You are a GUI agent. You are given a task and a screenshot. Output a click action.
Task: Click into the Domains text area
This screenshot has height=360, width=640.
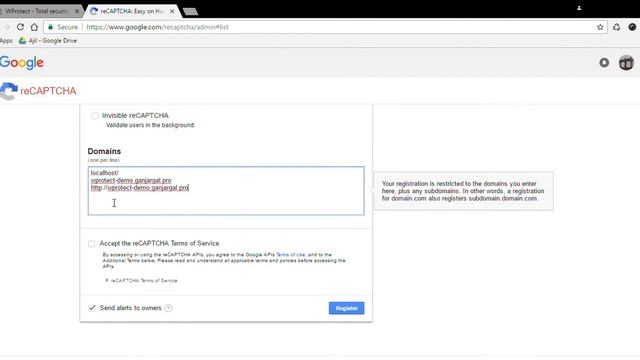pyautogui.click(x=226, y=191)
